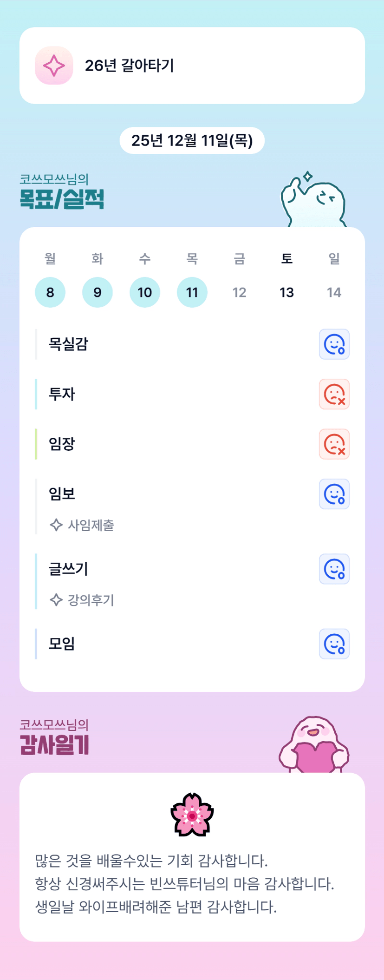This screenshot has height=980, width=384.
Task: Select Thursday the 11th in the calendar
Action: point(192,292)
